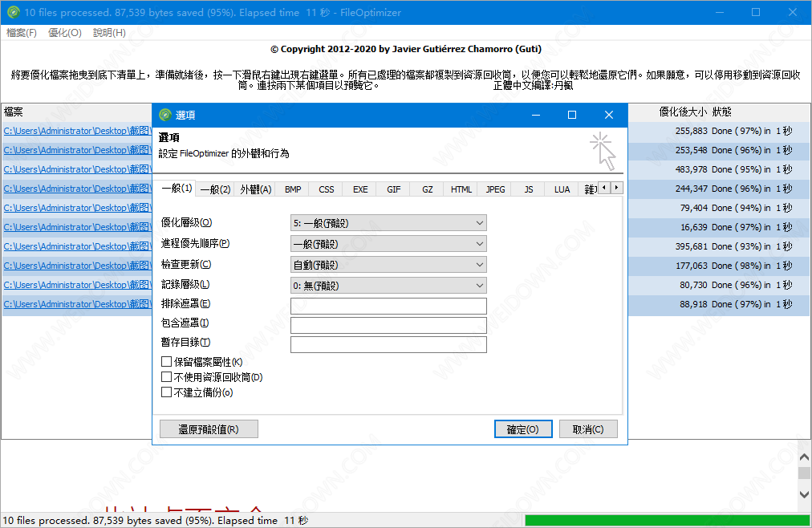
Task: Click the 狀態 column header
Action: click(722, 112)
